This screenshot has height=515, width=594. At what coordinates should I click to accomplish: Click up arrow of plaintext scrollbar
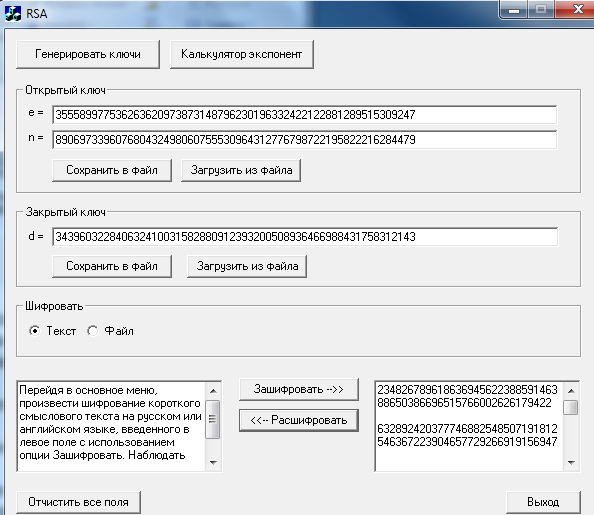click(x=213, y=390)
